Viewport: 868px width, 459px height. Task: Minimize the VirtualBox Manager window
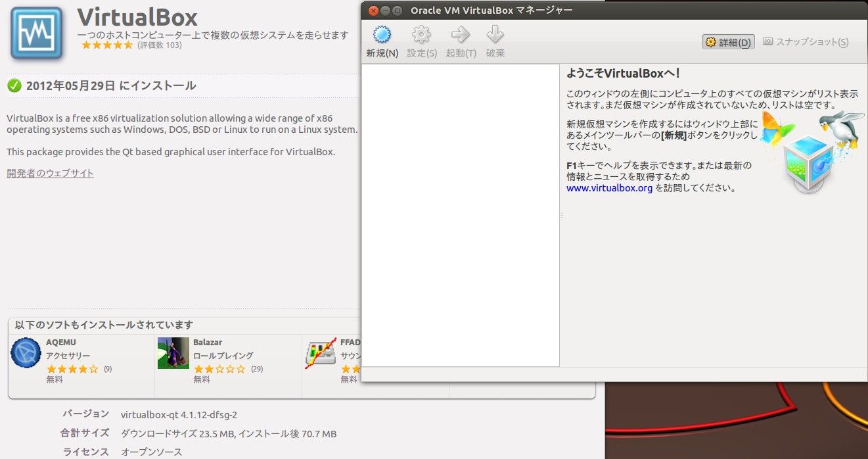coord(385,11)
